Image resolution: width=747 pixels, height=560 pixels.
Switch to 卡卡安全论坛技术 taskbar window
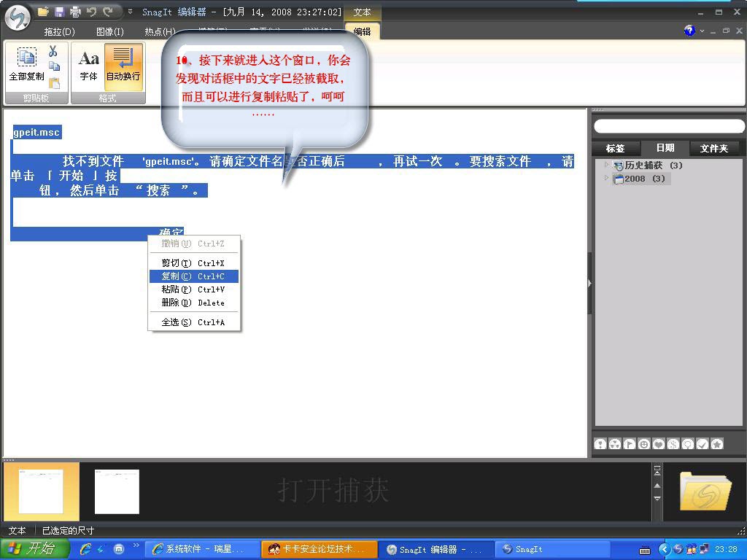(x=320, y=550)
